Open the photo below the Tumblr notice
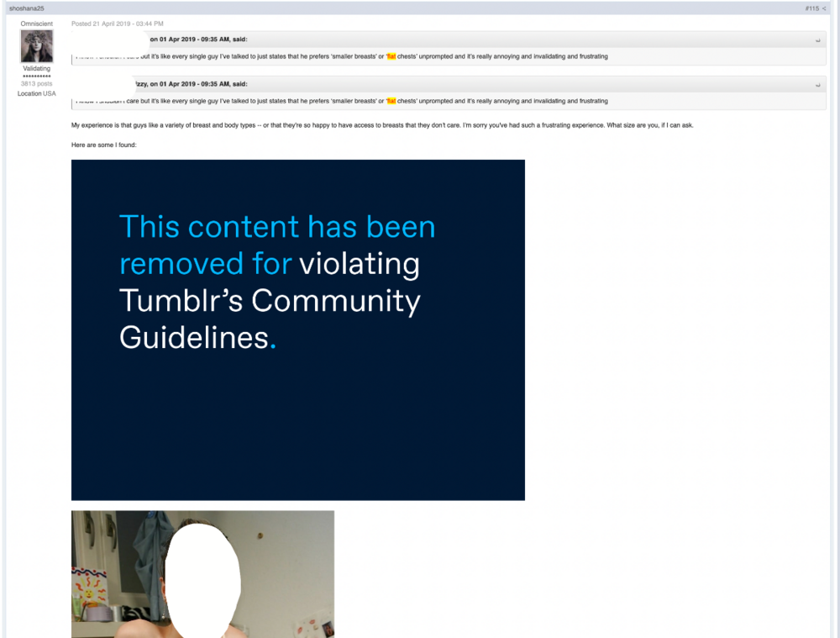 coord(202,574)
